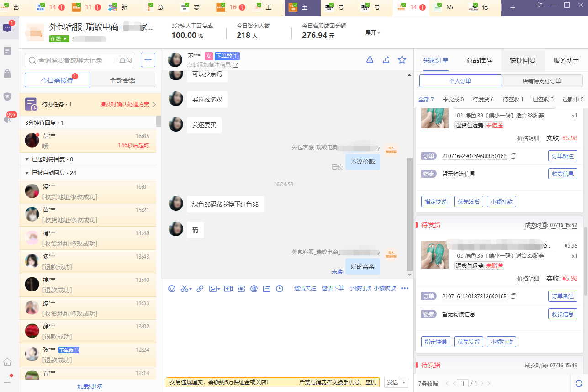This screenshot has height=392, width=588.
Task: Click the warning triangle report icon
Action: [x=370, y=60]
